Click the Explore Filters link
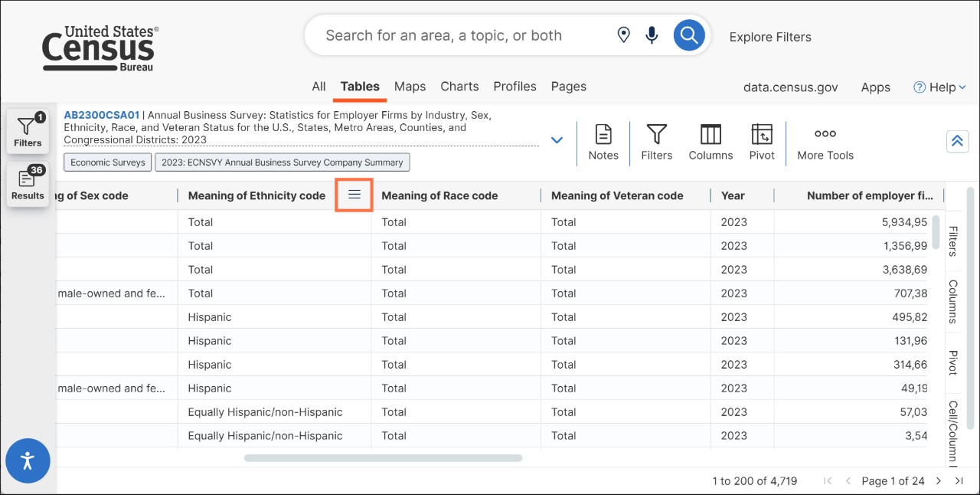The image size is (980, 495). [769, 37]
